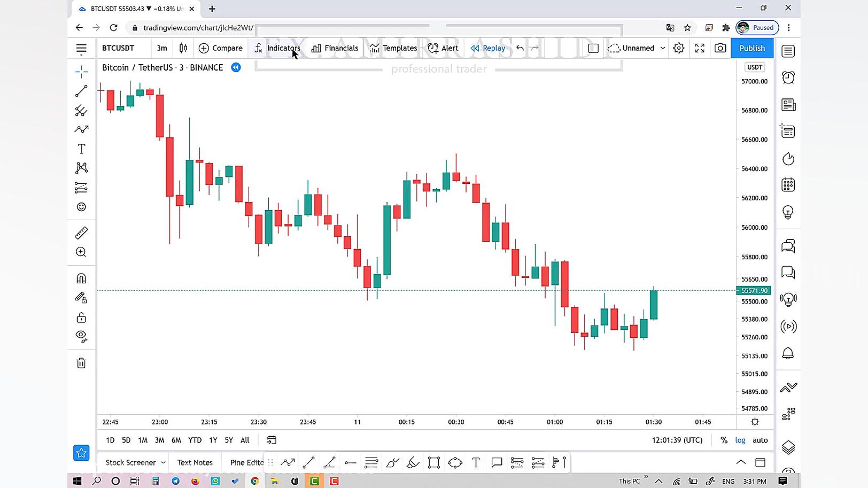Open the watchlist panel
The width and height of the screenshot is (868, 488).
click(788, 51)
